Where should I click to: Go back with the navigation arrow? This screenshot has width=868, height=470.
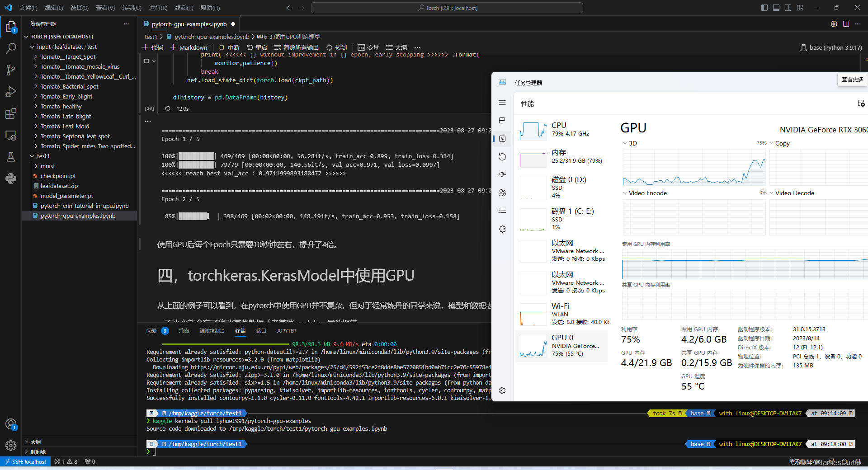tap(290, 8)
